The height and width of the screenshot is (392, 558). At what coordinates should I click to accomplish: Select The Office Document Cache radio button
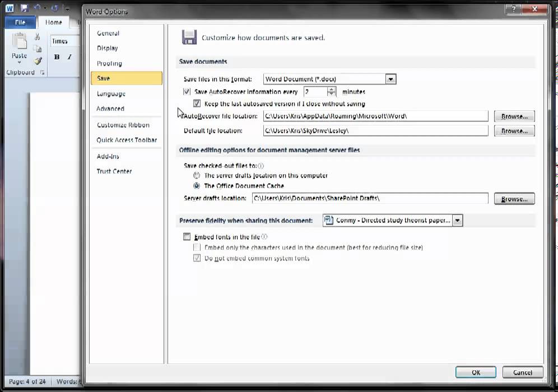(197, 186)
